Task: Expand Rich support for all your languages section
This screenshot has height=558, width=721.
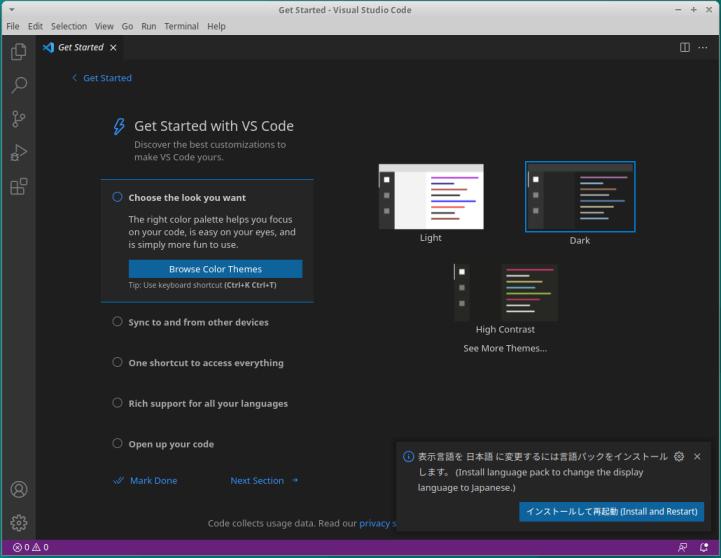Action: pos(208,404)
